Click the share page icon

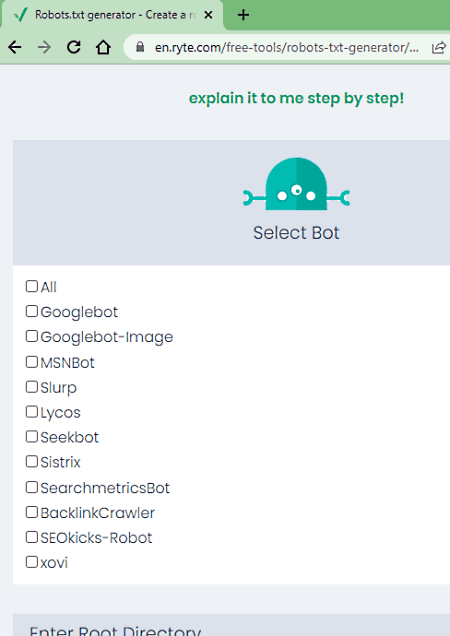click(x=439, y=48)
